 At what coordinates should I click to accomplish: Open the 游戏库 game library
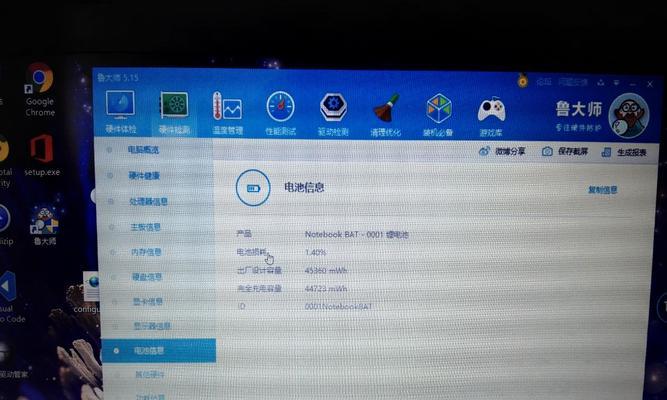[491, 116]
